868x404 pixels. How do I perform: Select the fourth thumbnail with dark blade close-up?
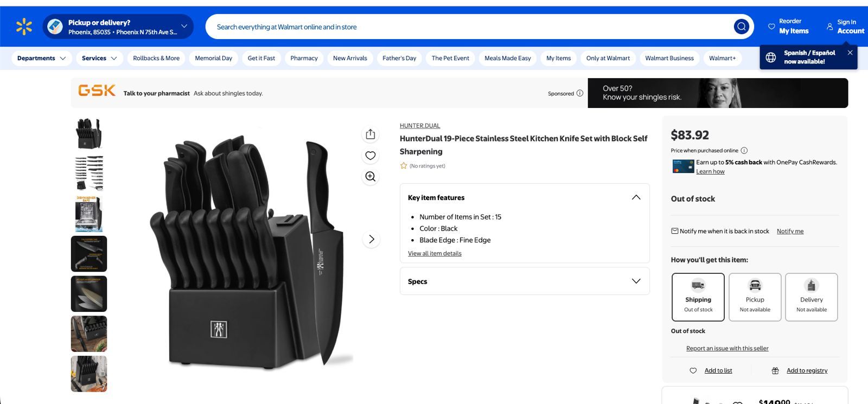pyautogui.click(x=89, y=254)
